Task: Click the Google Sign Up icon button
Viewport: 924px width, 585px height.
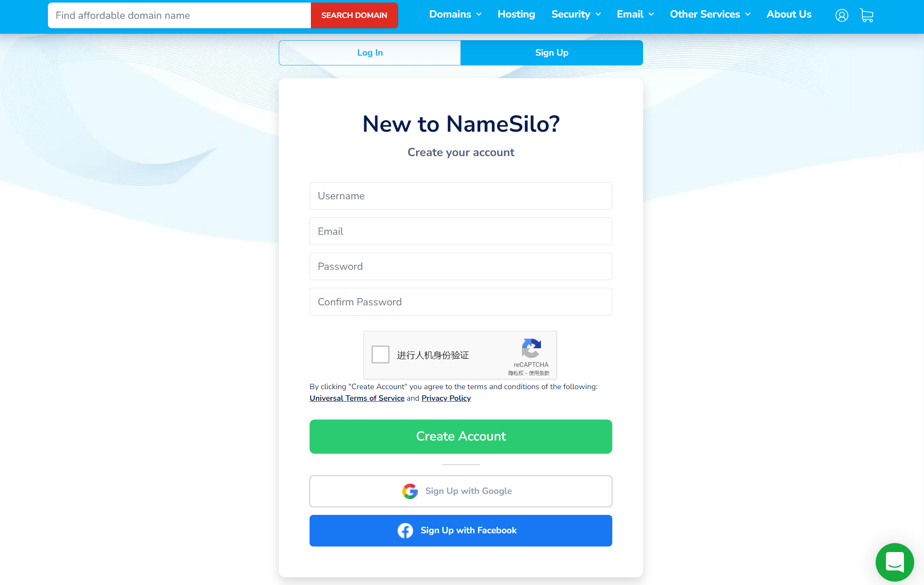Action: (410, 491)
